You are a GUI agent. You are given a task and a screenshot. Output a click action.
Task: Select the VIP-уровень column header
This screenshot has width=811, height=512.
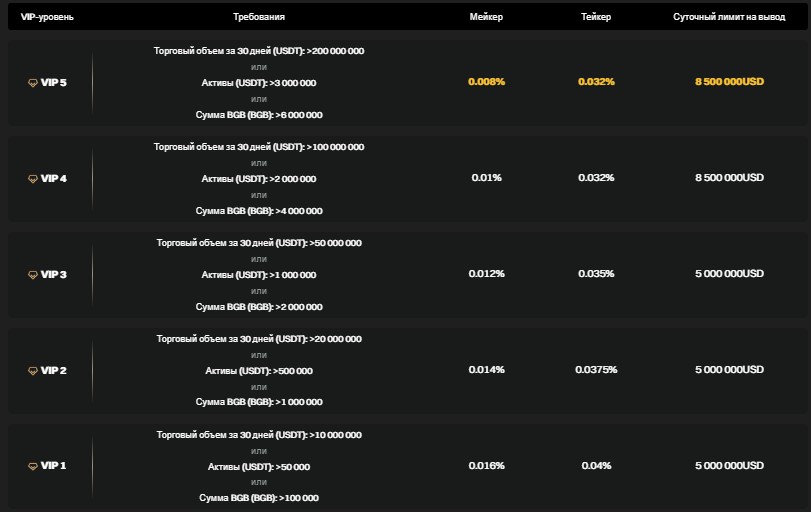[47, 17]
